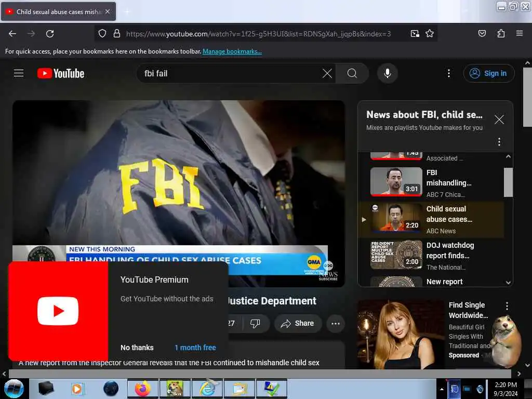Run the search with the magnifier button
Image resolution: width=532 pixels, height=399 pixels.
[x=352, y=73]
